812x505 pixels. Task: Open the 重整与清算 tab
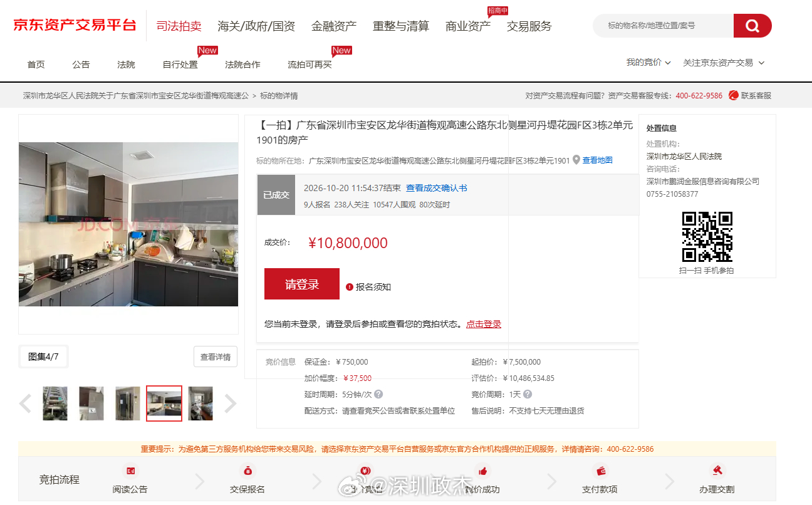[x=401, y=26]
